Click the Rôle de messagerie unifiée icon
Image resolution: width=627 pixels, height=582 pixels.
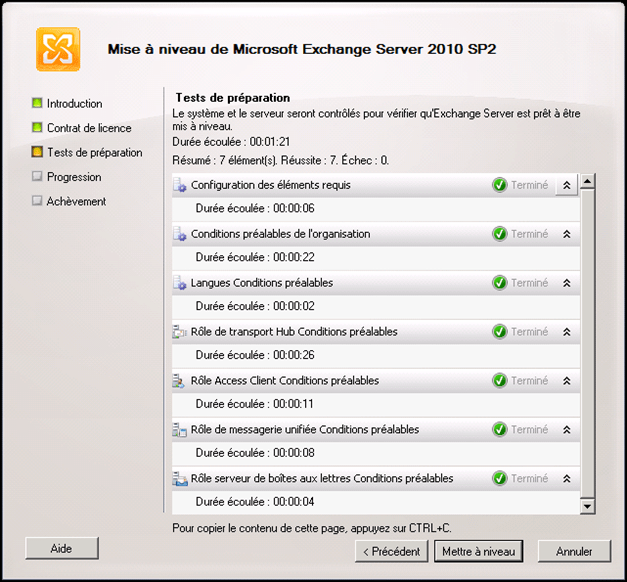pos(180,430)
